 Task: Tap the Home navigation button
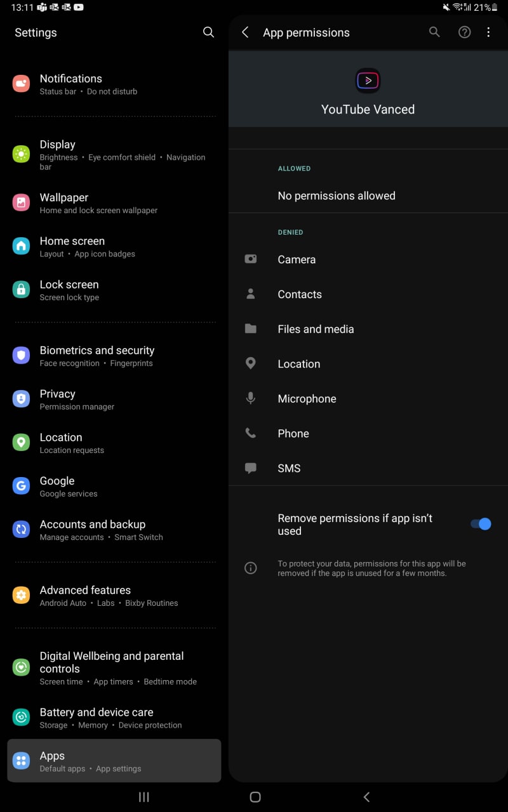[255, 797]
